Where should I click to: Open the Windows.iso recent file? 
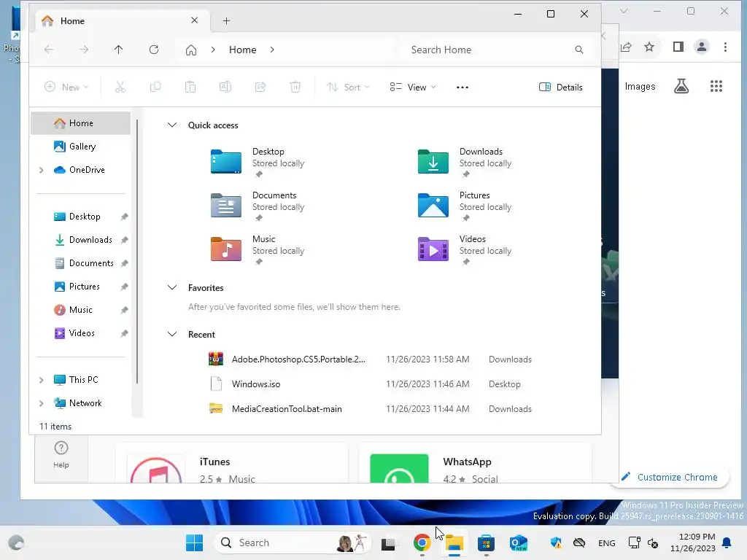(x=370, y=384)
